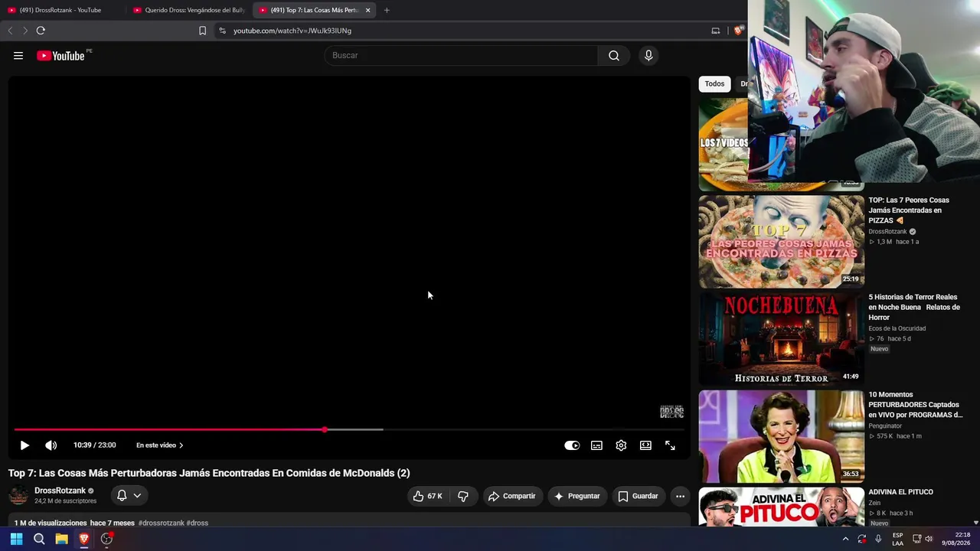Go back to the previous page
Viewport: 980px width, 551px height.
click(x=10, y=31)
